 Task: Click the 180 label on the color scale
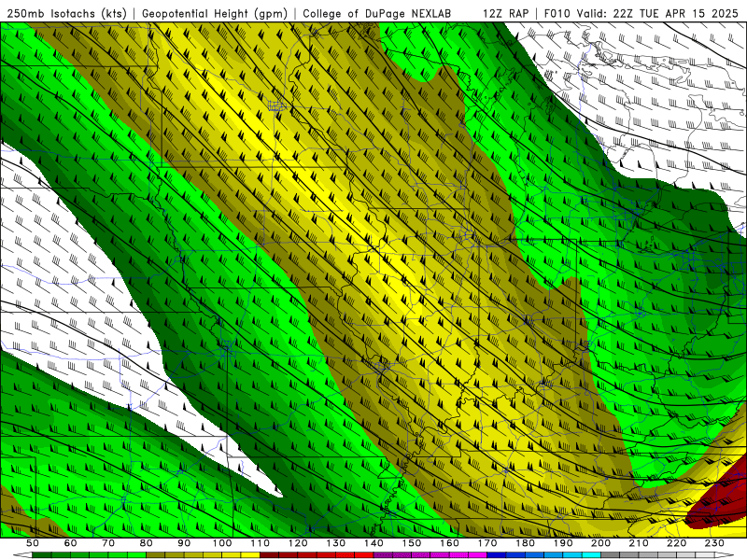pos(525,543)
